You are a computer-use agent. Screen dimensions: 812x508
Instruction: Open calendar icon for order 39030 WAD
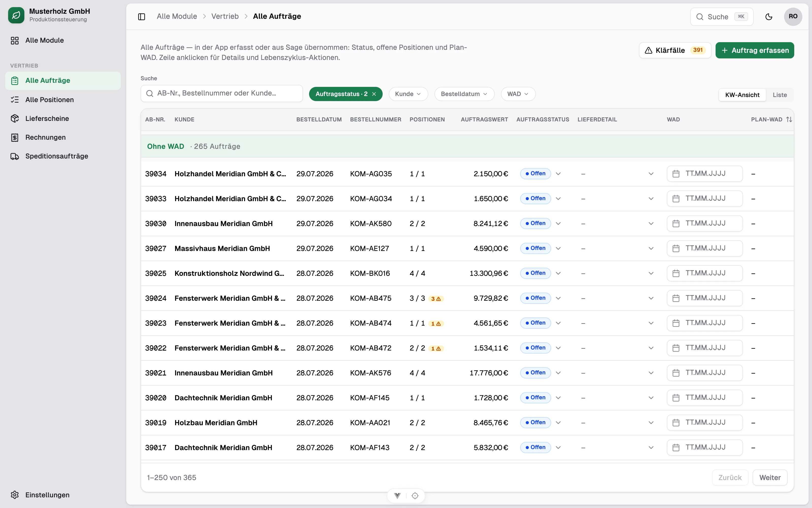tap(676, 224)
